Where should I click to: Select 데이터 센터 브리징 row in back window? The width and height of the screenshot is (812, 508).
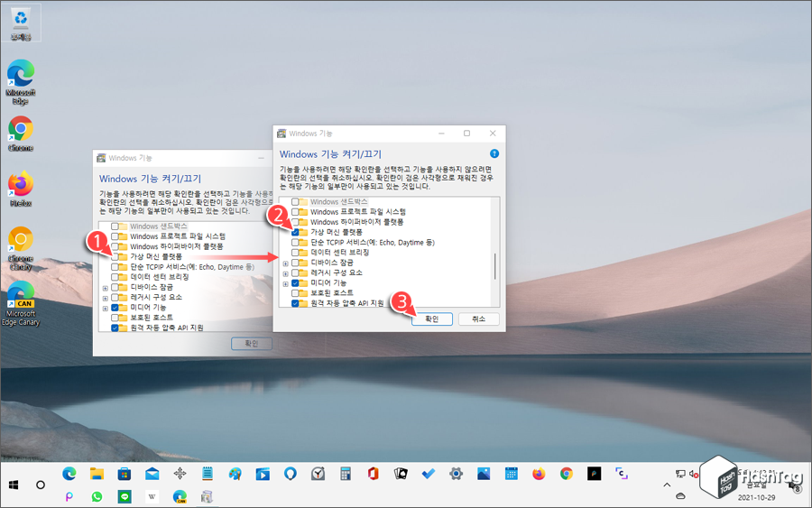click(160, 277)
